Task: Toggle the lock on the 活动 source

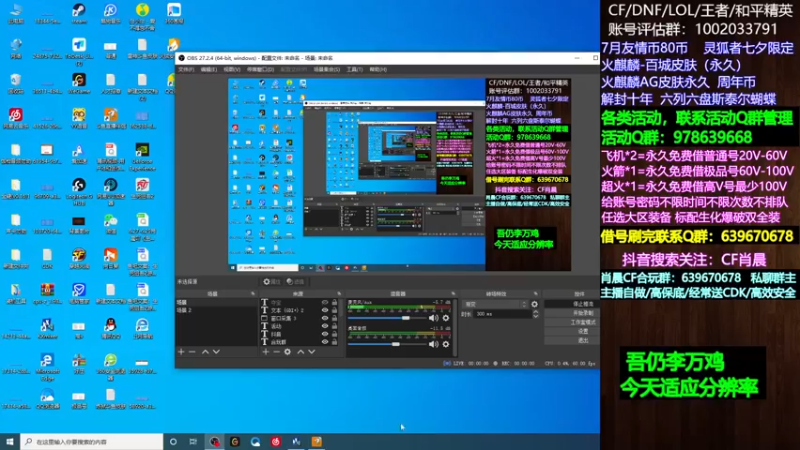Action: click(335, 326)
